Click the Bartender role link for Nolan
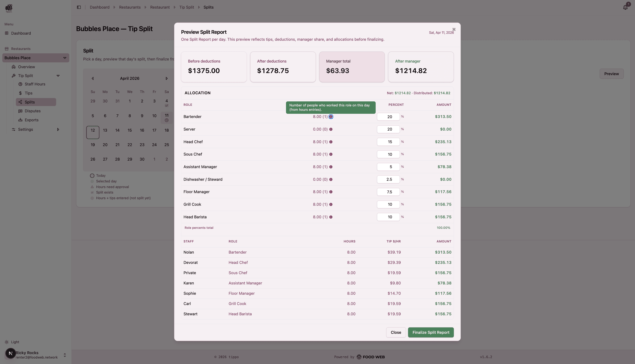Screen dimensions: 635x364 [x=237, y=252]
